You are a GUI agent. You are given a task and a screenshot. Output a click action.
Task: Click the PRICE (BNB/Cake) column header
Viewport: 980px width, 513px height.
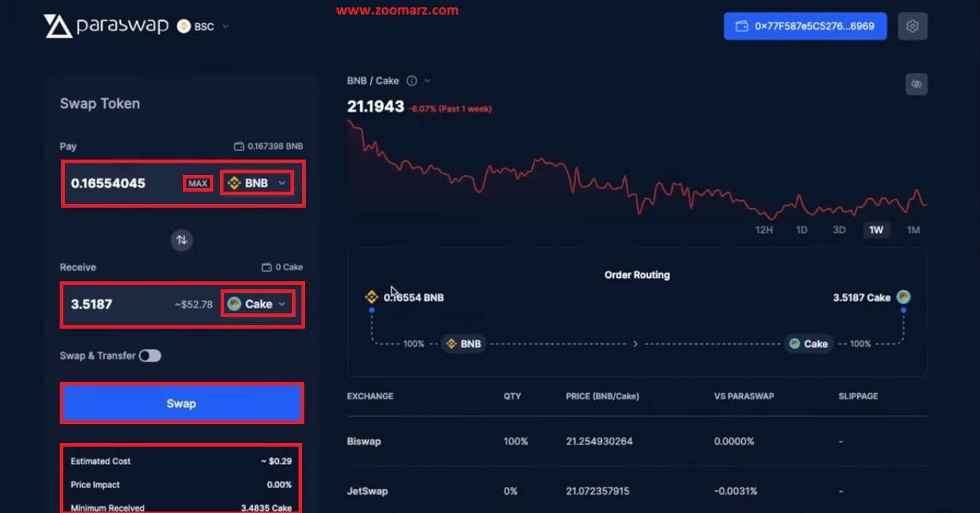(602, 396)
